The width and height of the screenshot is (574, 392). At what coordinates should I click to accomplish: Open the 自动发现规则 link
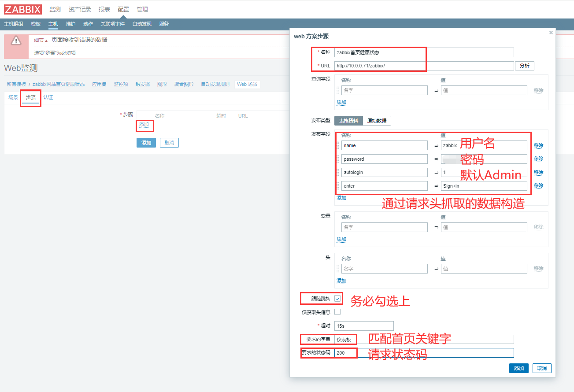pos(215,84)
